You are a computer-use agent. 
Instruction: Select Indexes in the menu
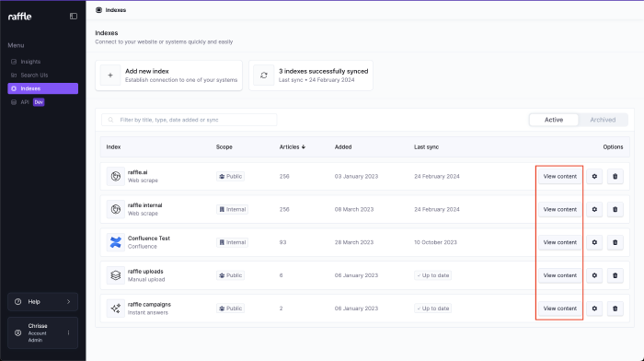(x=42, y=88)
